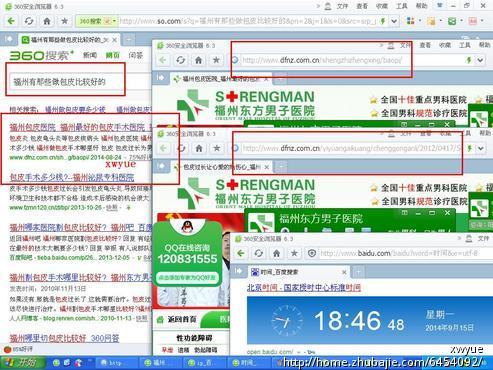Switch to 网页 category in 360 search

click(113, 55)
